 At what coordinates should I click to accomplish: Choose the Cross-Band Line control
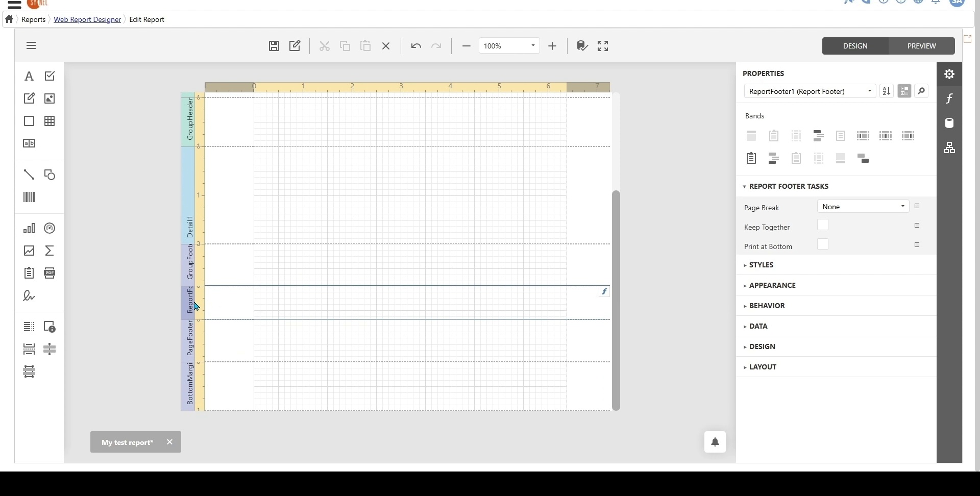click(x=50, y=350)
